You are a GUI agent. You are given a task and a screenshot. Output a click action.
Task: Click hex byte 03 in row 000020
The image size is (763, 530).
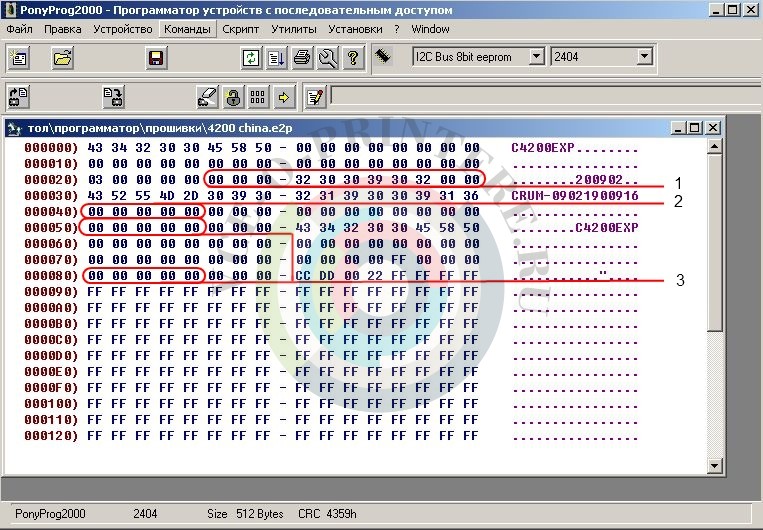tap(95, 180)
